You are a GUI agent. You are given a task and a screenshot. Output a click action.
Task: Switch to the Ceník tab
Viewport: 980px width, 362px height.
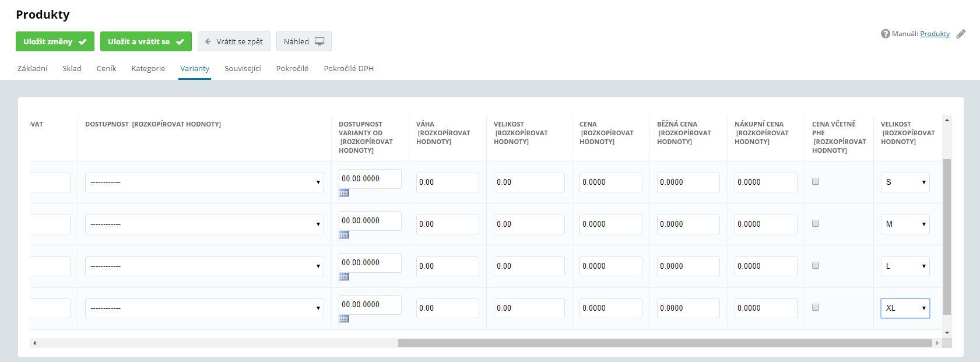pos(107,68)
